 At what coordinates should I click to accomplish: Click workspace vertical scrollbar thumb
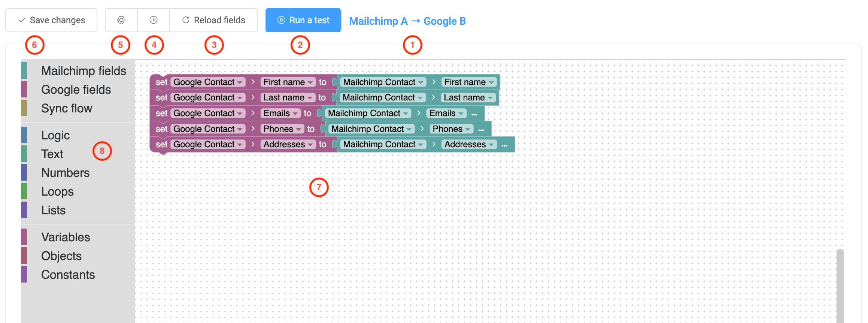[x=840, y=286]
